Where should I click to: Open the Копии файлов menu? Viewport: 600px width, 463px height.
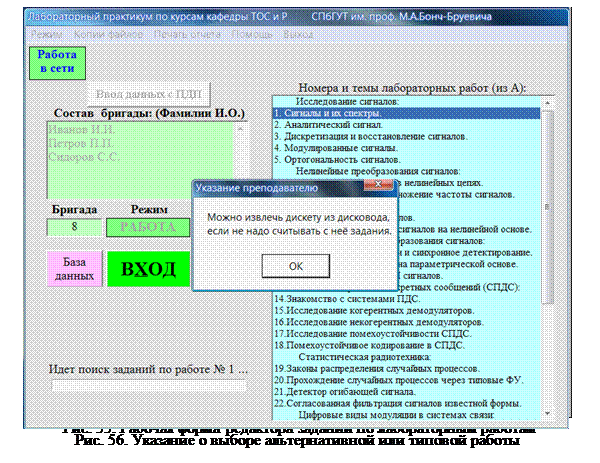(108, 34)
